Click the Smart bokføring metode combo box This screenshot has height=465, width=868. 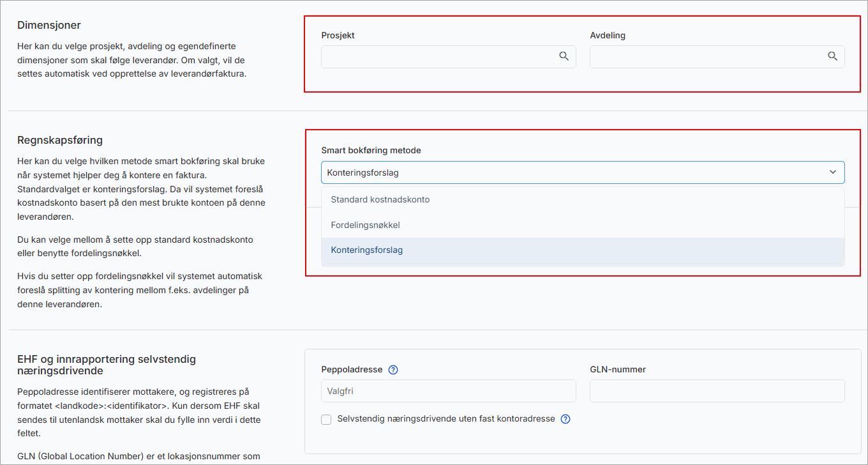pyautogui.click(x=574, y=172)
